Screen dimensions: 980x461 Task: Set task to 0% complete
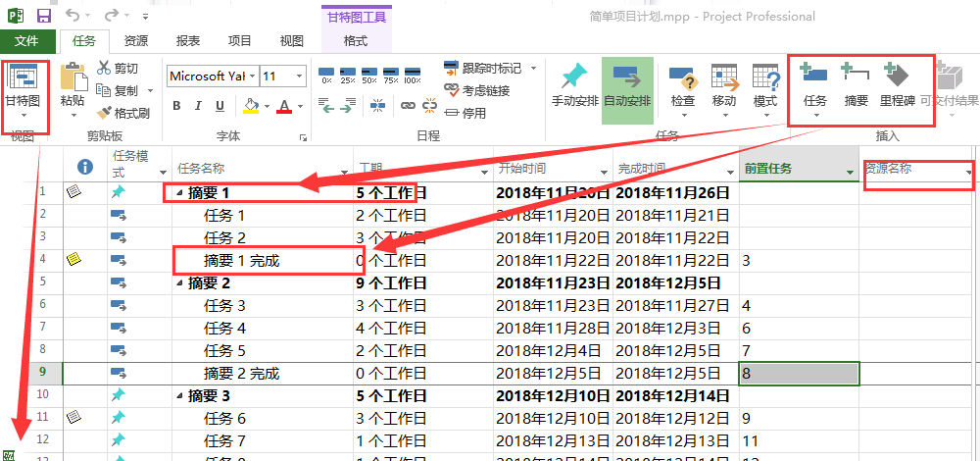tap(326, 76)
